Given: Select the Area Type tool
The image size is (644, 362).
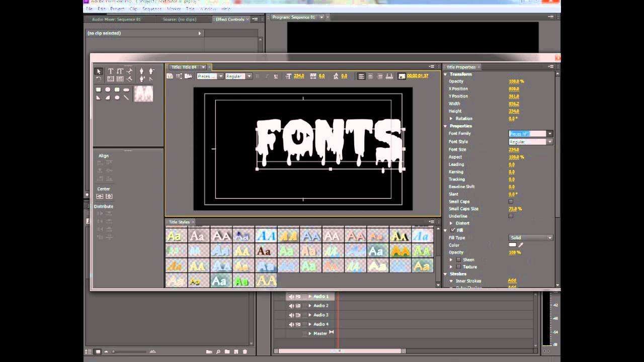Looking at the screenshot, I should tap(111, 79).
